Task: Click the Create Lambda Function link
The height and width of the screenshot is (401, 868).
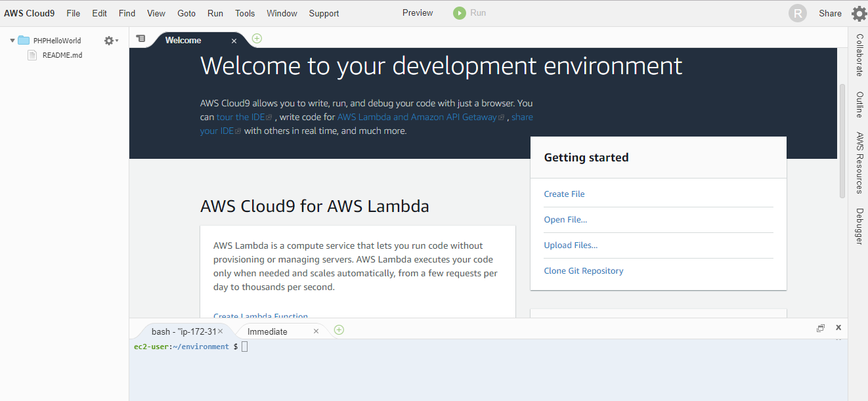Action: pyautogui.click(x=261, y=316)
